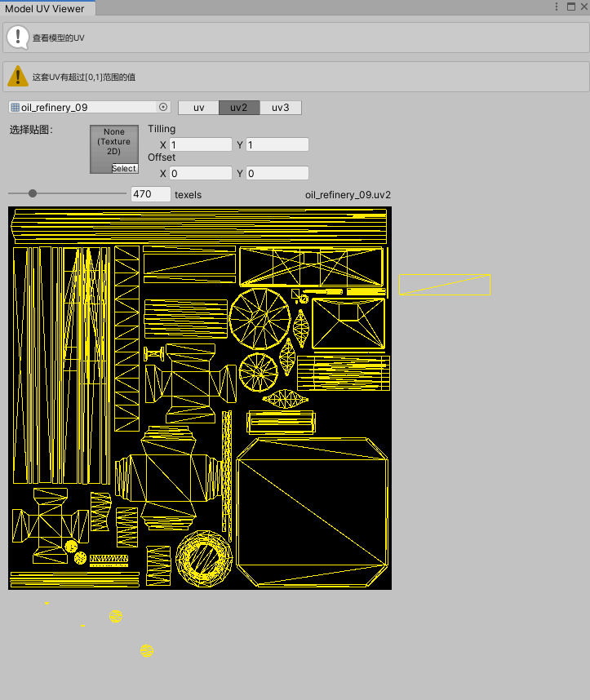The image size is (590, 700).
Task: Click the Tilling Y input field
Action: tap(277, 144)
